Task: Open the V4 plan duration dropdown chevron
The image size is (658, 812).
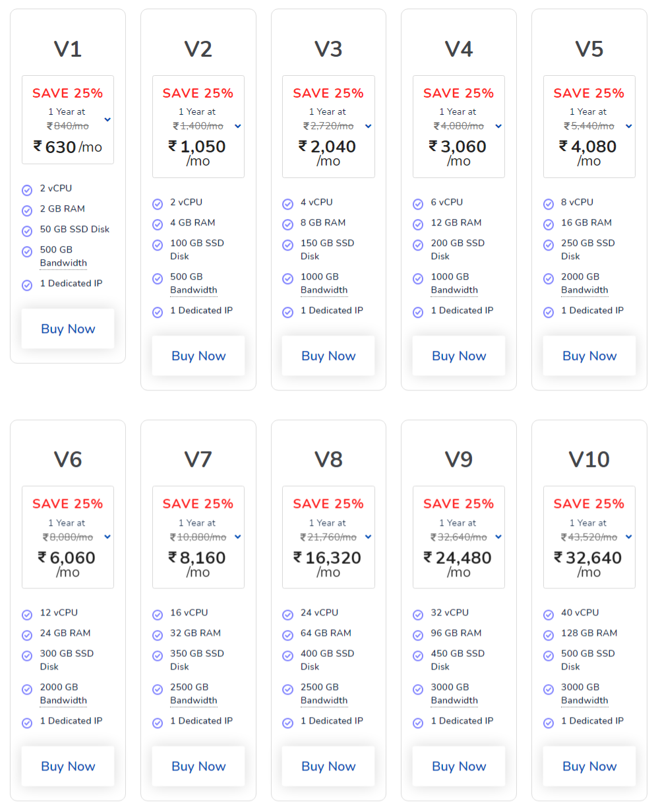Action: click(498, 126)
